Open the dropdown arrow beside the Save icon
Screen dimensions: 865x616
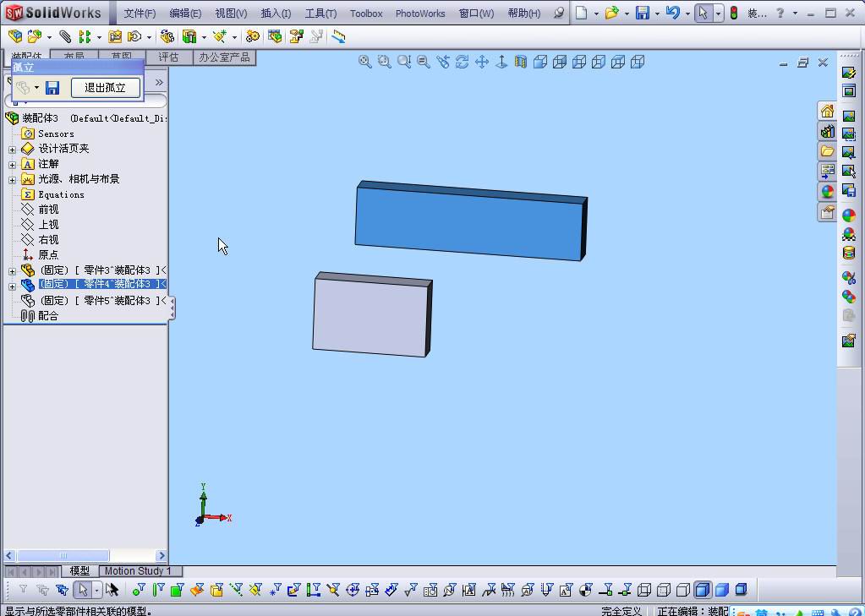[x=657, y=14]
